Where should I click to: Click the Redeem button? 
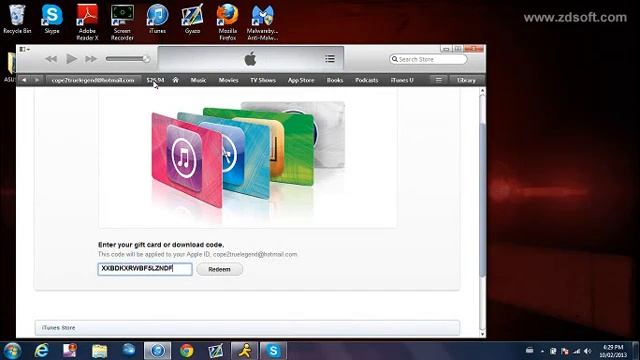pyautogui.click(x=220, y=269)
